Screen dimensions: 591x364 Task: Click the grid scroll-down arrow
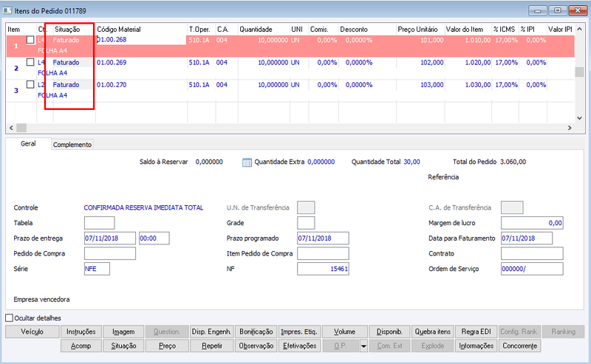tap(579, 118)
